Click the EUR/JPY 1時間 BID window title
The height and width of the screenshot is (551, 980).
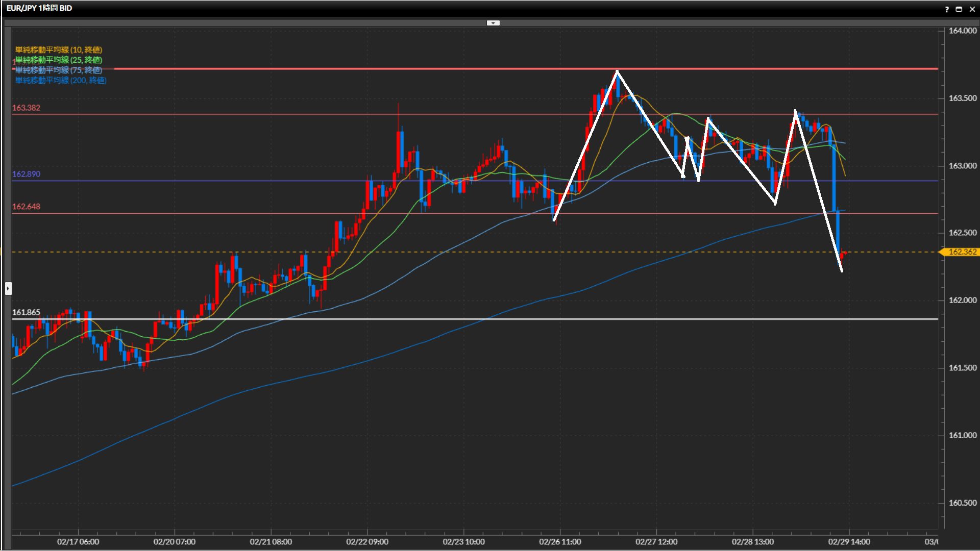pyautogui.click(x=39, y=8)
